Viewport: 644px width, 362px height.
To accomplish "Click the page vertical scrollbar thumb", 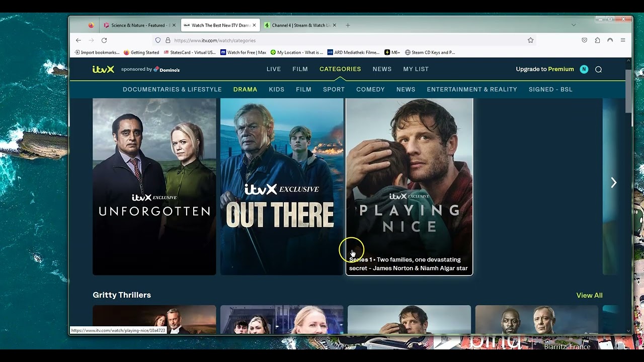I will coord(628,92).
